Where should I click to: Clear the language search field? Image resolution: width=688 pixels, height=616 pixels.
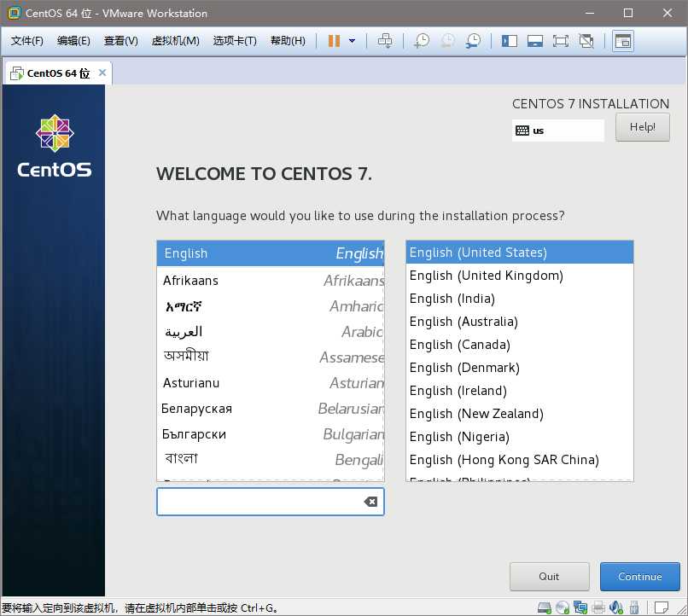[370, 502]
